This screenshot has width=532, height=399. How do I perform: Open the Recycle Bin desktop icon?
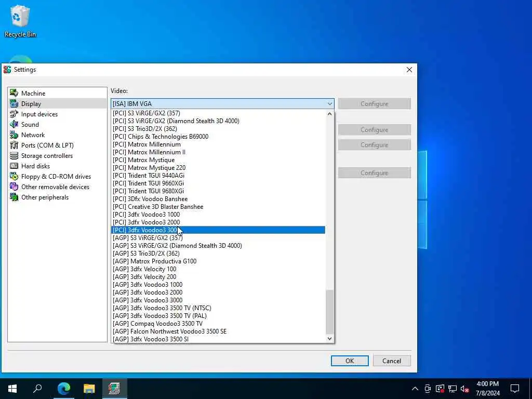tap(20, 21)
